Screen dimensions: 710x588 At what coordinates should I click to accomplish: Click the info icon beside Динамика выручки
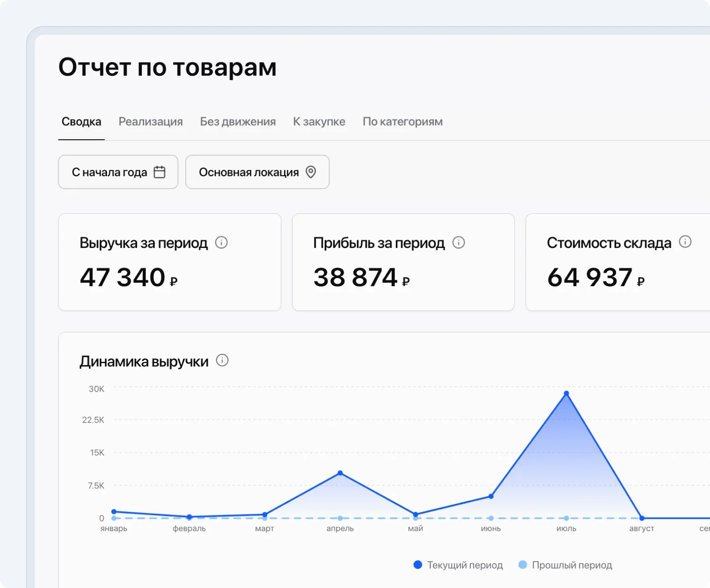pos(223,360)
